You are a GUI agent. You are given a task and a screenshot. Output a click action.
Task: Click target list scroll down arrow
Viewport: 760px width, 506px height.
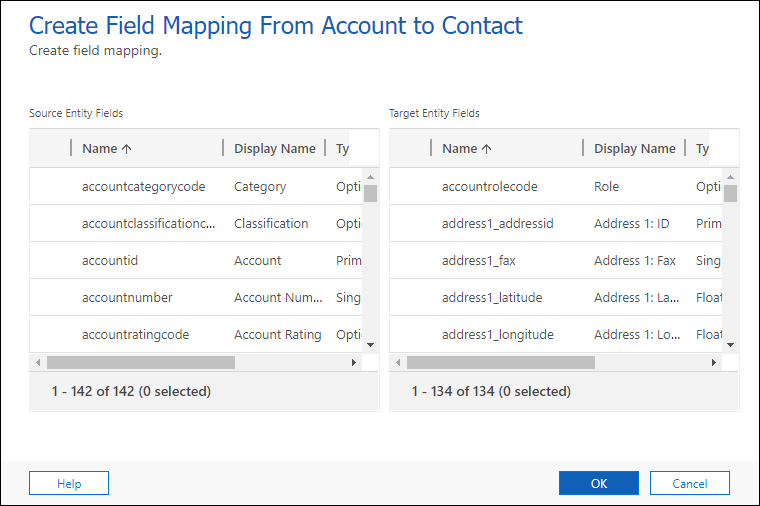pyautogui.click(x=730, y=344)
